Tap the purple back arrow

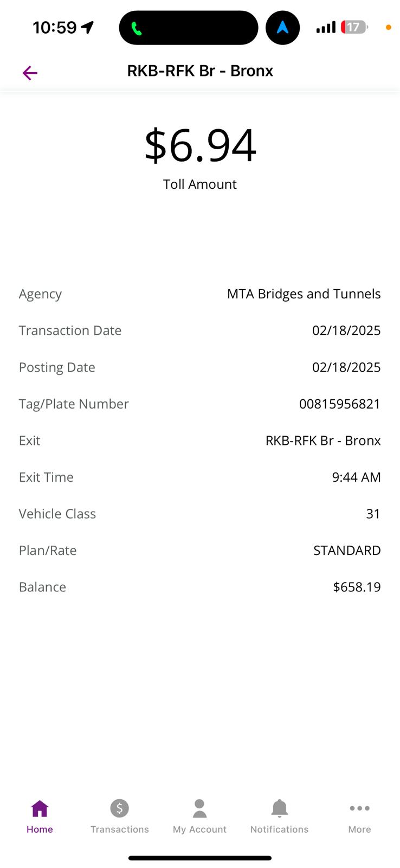pyautogui.click(x=30, y=73)
